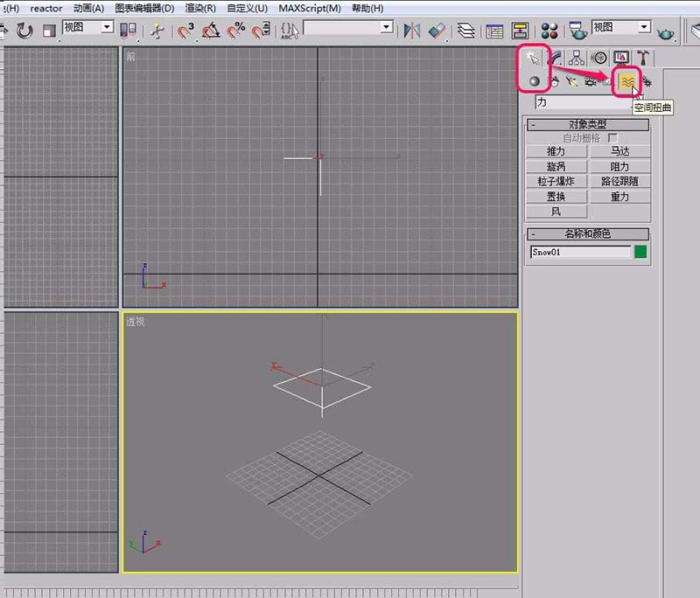This screenshot has height=598, width=700.
Task: Select the Lights category icon
Action: pyautogui.click(x=572, y=81)
